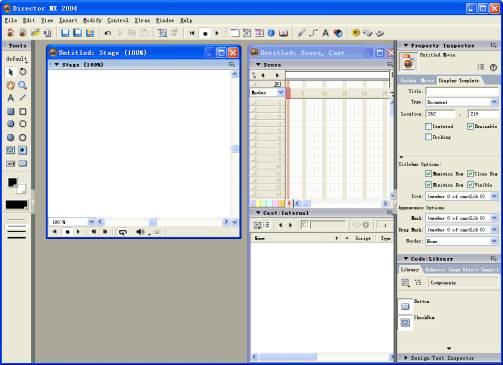The height and width of the screenshot is (365, 503).
Task: Rewind movie from main toolbar
Action: coord(192,33)
